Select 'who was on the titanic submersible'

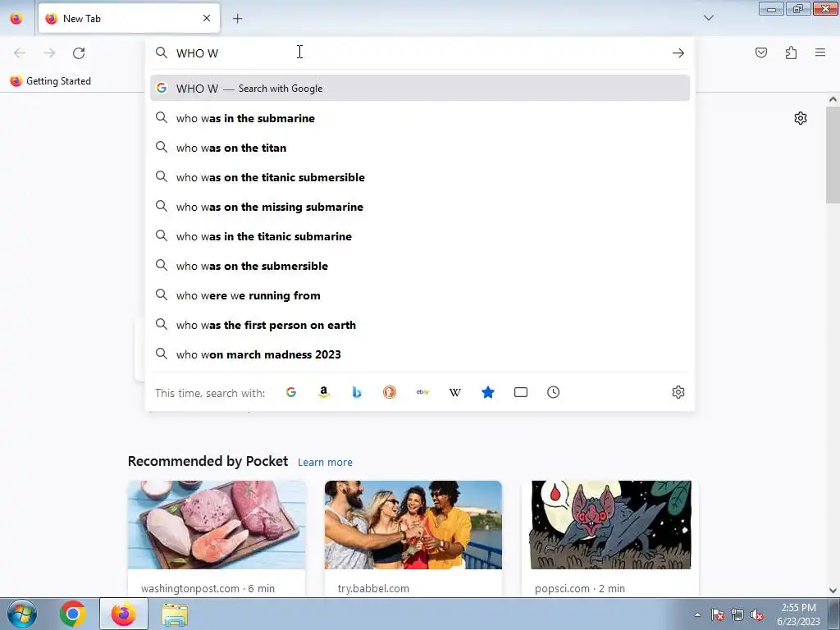click(419, 177)
